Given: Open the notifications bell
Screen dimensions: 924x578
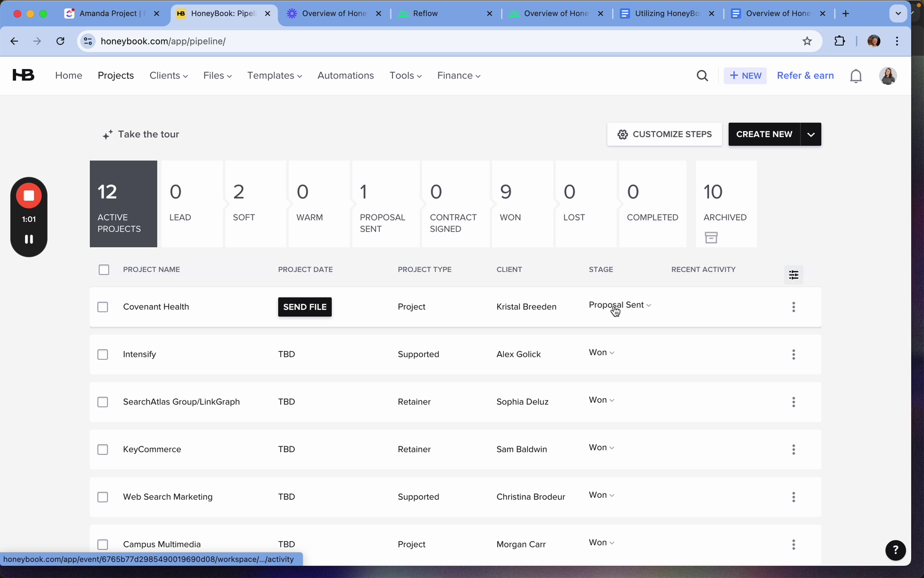Looking at the screenshot, I should point(856,76).
